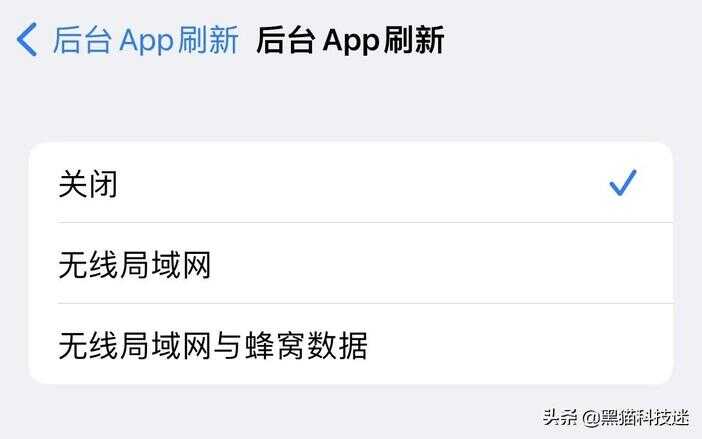Return to previous screen with left chevron
Image resolution: width=702 pixels, height=439 pixels.
(x=27, y=39)
